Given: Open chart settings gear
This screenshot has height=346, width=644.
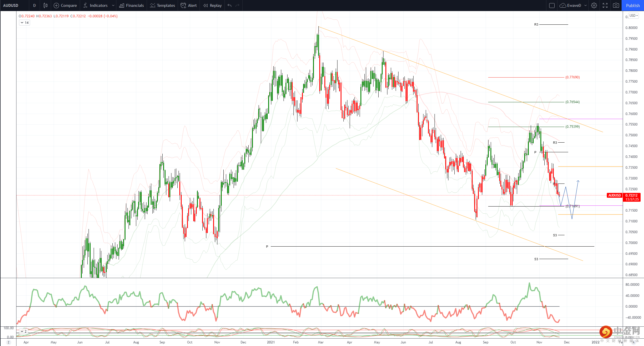Looking at the screenshot, I should (x=594, y=5).
